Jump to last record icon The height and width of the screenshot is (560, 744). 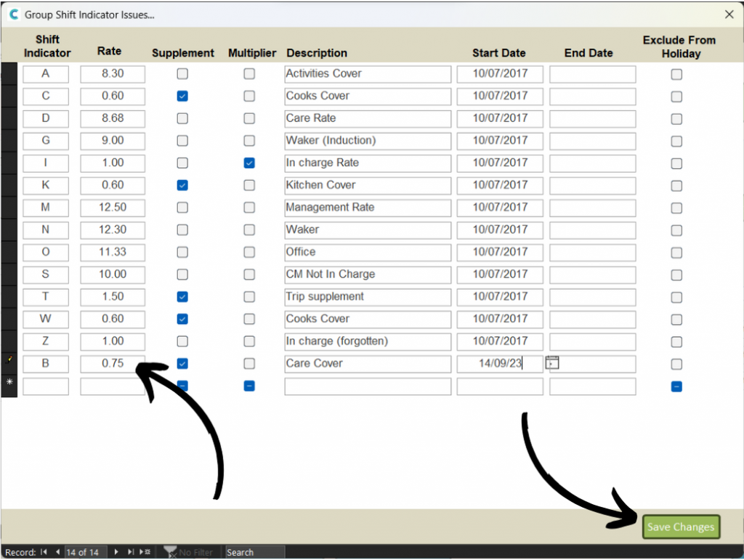[131, 552]
